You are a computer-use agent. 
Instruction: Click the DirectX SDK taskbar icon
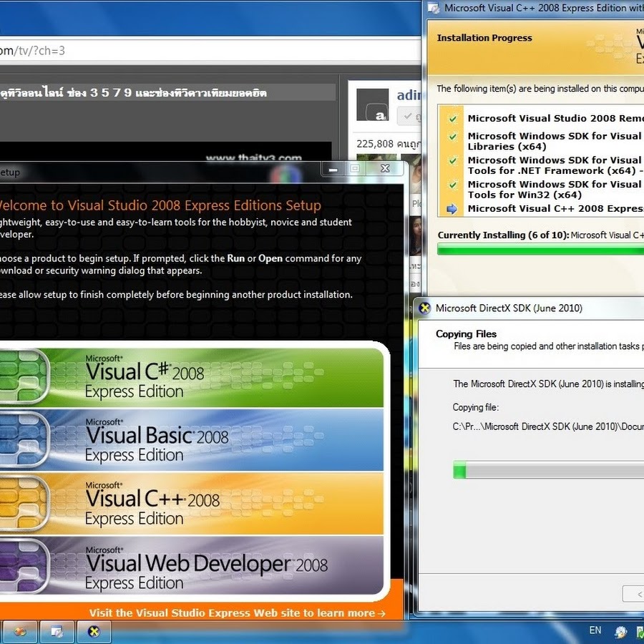click(94, 631)
